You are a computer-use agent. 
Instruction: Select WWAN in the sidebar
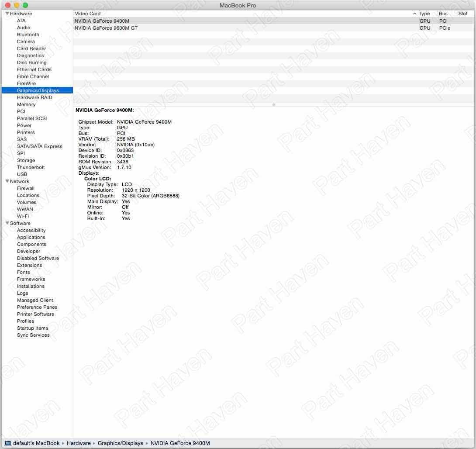click(x=25, y=209)
